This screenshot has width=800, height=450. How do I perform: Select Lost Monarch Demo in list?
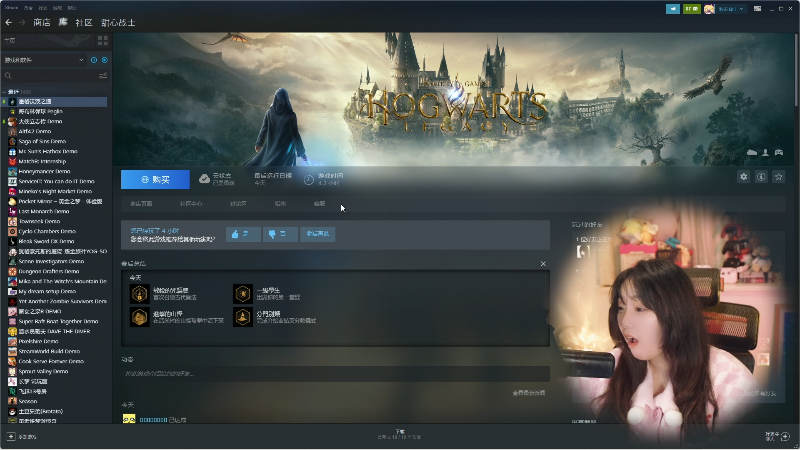(43, 211)
